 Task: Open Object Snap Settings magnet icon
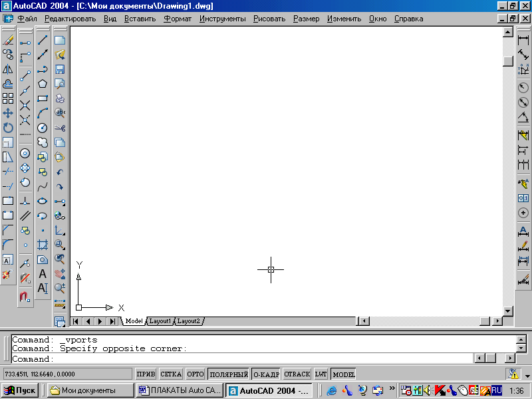(x=25, y=297)
